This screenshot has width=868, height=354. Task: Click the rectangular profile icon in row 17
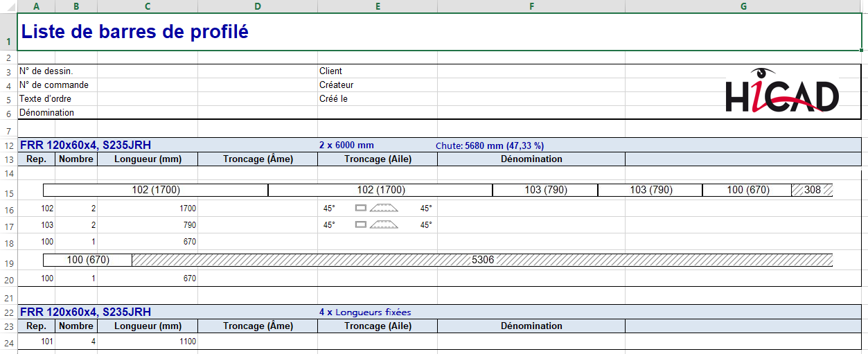click(x=360, y=224)
